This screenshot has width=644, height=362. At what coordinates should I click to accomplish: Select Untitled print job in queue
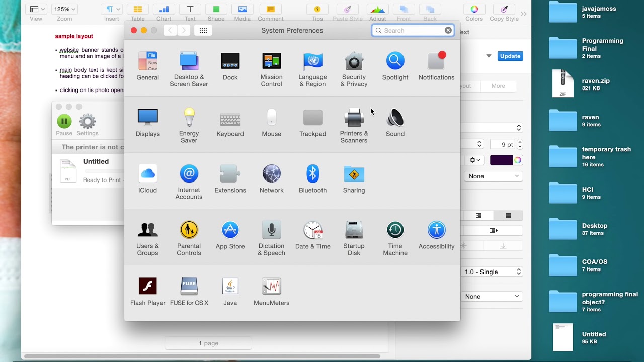[x=89, y=171]
